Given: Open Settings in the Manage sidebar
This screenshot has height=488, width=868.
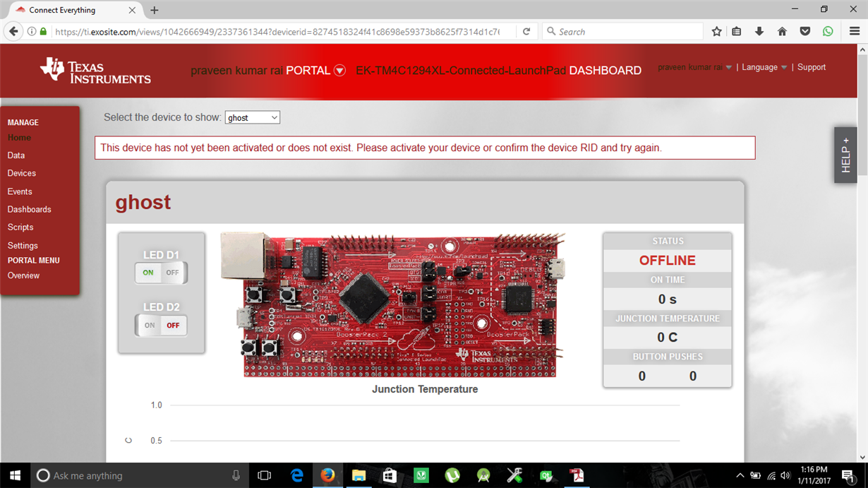Looking at the screenshot, I should pyautogui.click(x=23, y=246).
